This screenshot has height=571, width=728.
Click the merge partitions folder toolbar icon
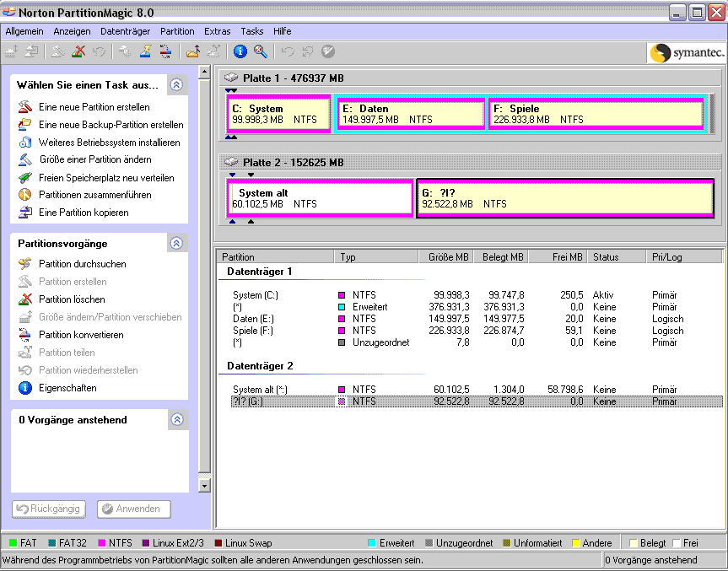pyautogui.click(x=192, y=51)
